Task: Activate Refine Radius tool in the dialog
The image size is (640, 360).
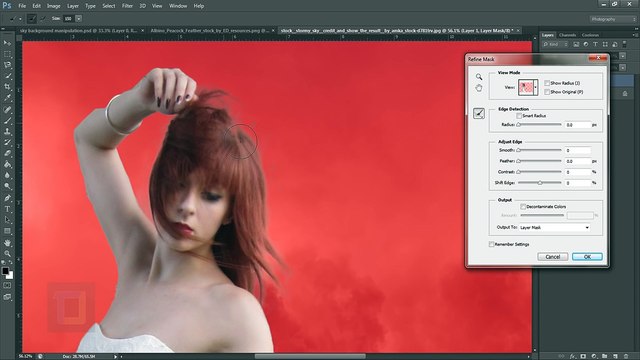Action: coord(479,113)
